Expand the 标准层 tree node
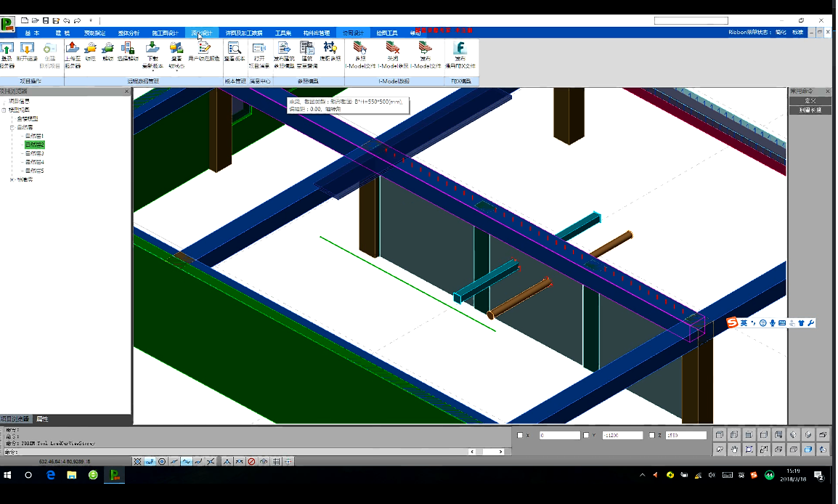This screenshot has width=838, height=504. 12,179
